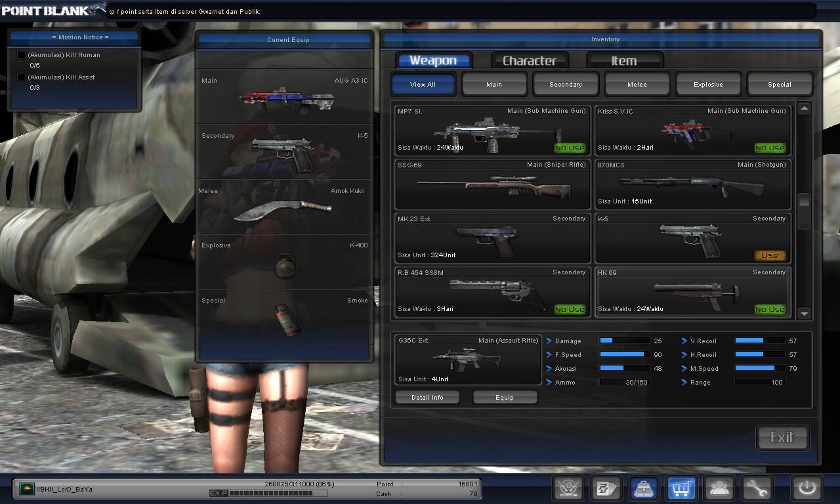Screen dimensions: 840x504
Task: Click the Cash value 70
Action: (x=473, y=493)
